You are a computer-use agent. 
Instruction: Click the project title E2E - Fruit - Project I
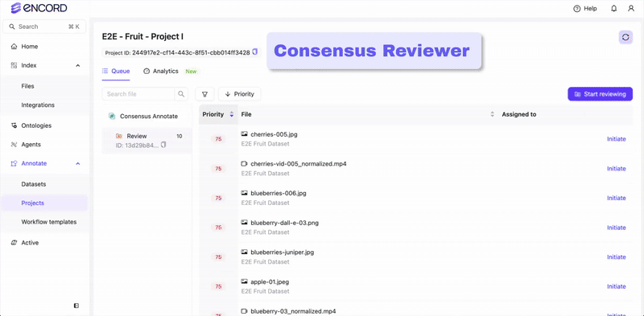[x=142, y=36]
